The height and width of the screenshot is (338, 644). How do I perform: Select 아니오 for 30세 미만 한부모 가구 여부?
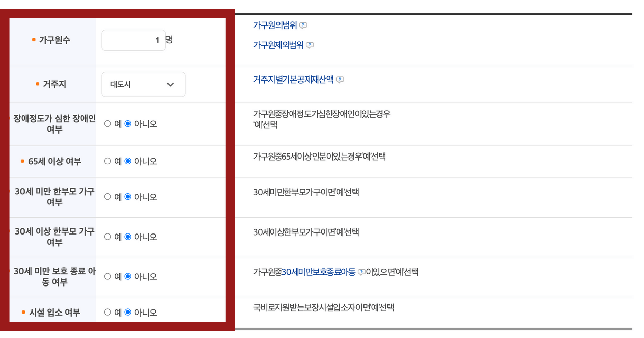[x=128, y=197]
